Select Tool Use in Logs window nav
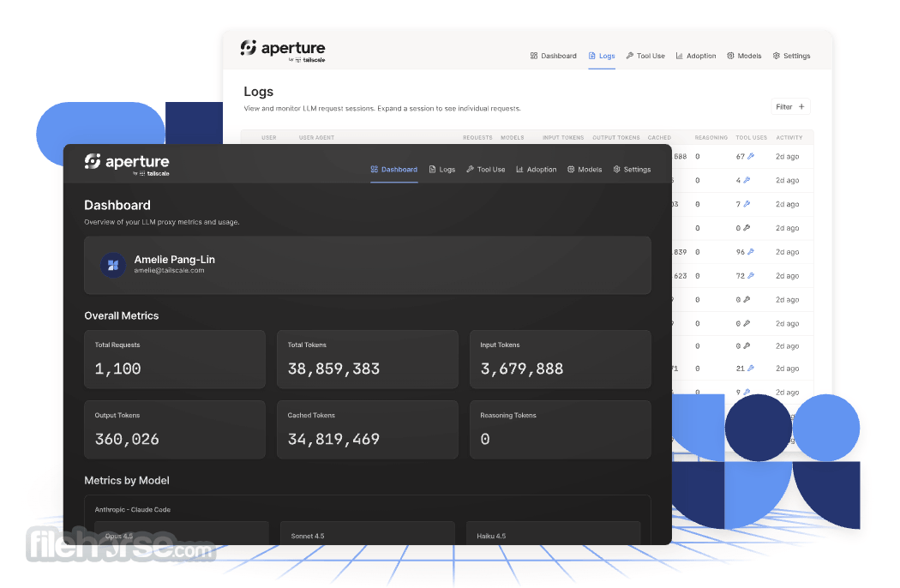The height and width of the screenshot is (588, 900). [x=645, y=56]
